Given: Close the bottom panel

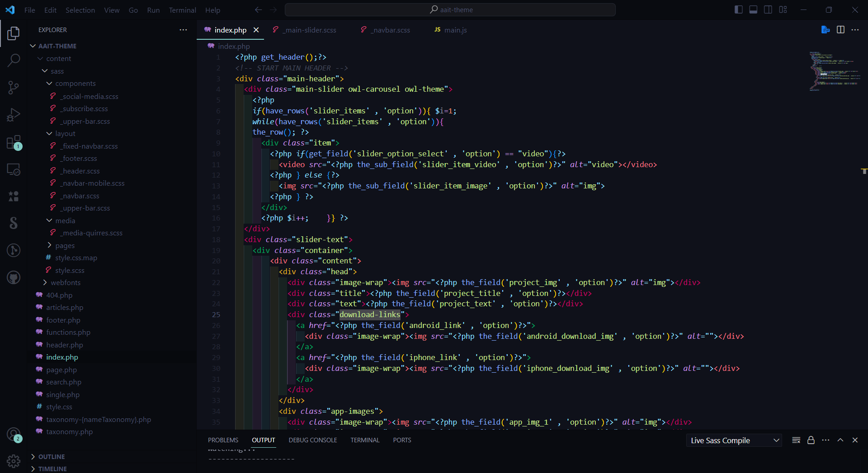Looking at the screenshot, I should click(x=855, y=440).
